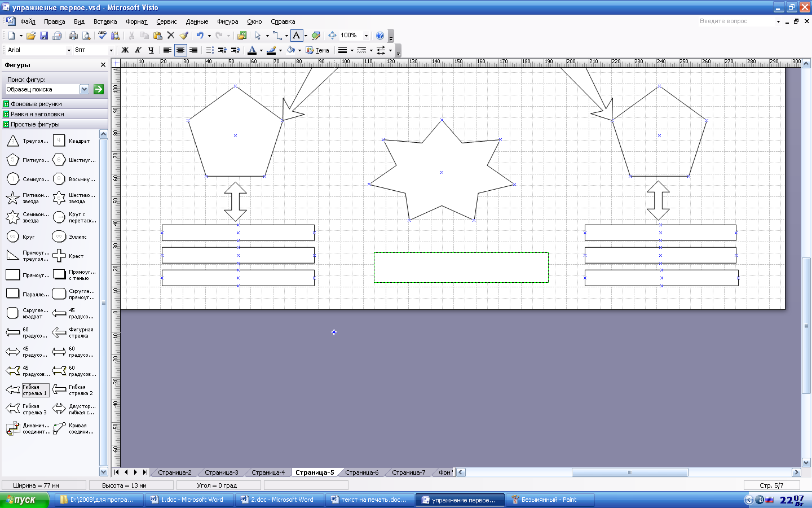812x508 pixels.
Task: Open the shape search field dropdown arrow
Action: (85, 89)
